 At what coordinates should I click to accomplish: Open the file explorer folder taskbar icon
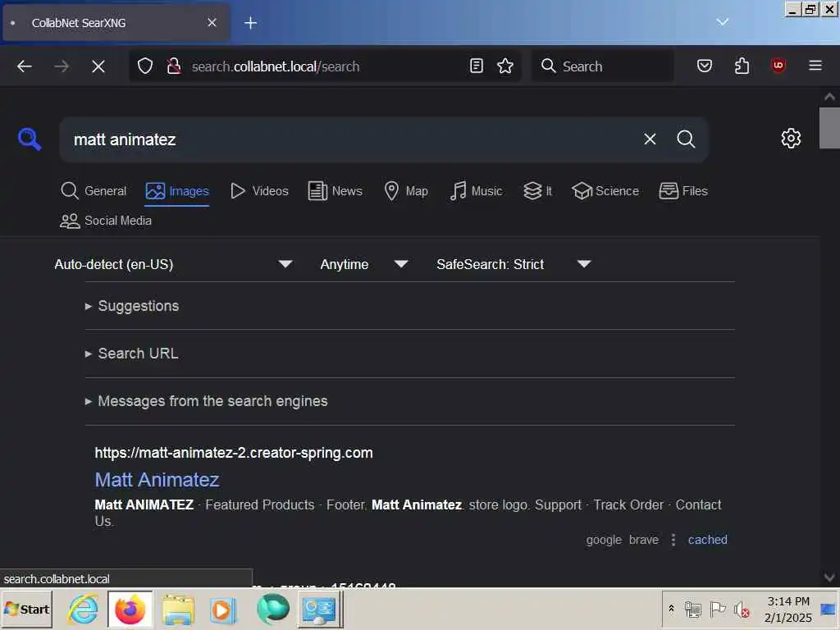[x=178, y=609]
